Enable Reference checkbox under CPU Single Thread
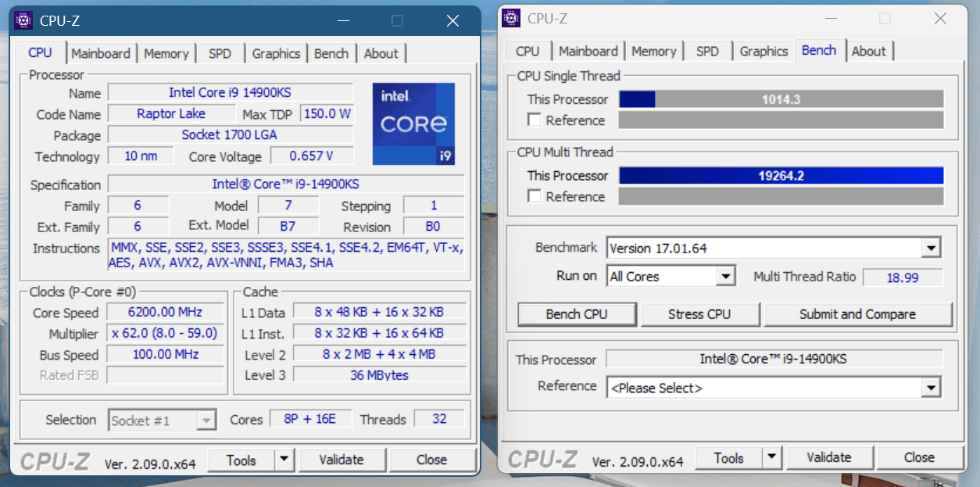 (535, 120)
